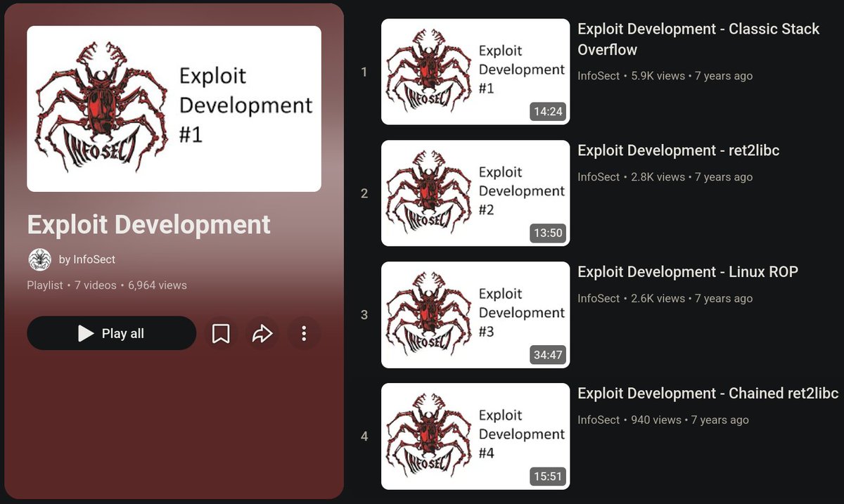Click the '5.9K views' text
Screen dimensions: 844x504
tap(658, 76)
